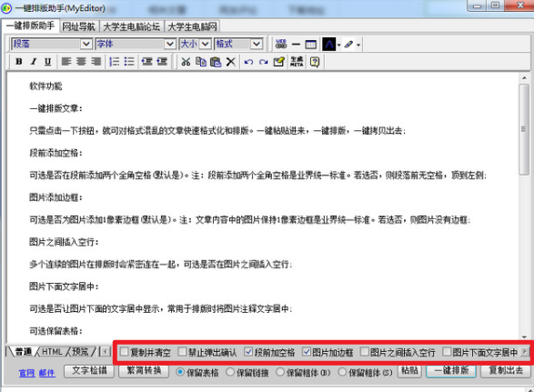Open the 字体 font dropdown

pyautogui.click(x=169, y=44)
